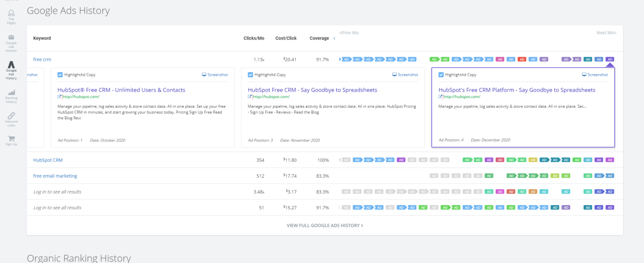Toggle Highlight checkbox on November 2020 ad
The image size is (644, 263).
click(x=251, y=75)
